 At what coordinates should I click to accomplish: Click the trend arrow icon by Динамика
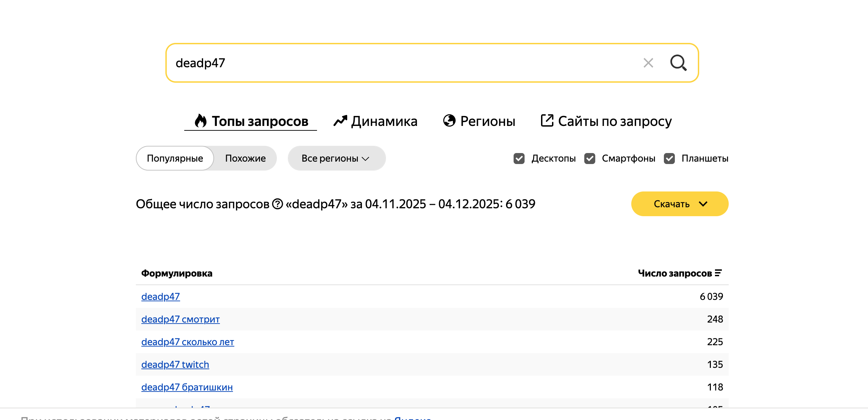[340, 121]
